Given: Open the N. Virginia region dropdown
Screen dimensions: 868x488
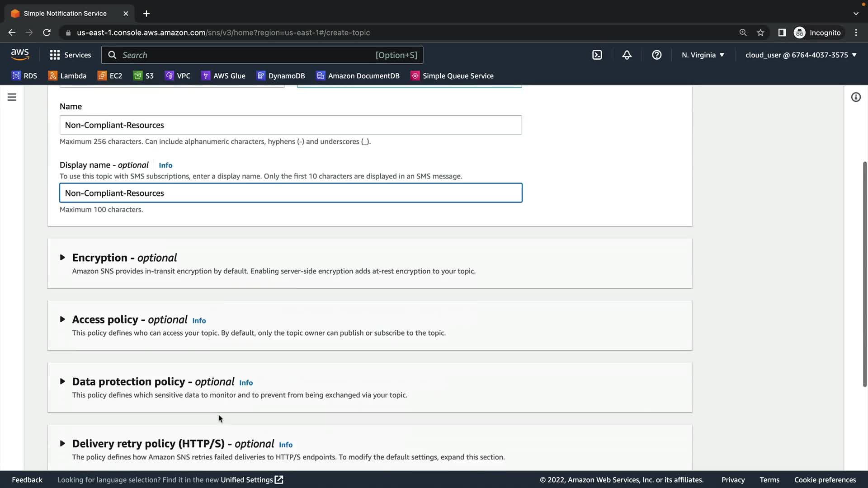Looking at the screenshot, I should click(x=703, y=55).
